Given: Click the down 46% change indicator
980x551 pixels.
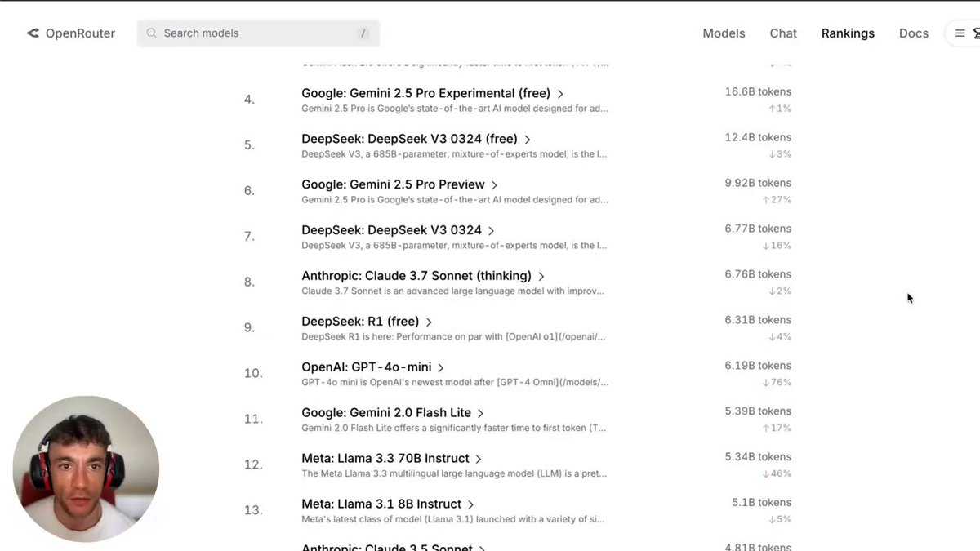Looking at the screenshot, I should click(777, 474).
